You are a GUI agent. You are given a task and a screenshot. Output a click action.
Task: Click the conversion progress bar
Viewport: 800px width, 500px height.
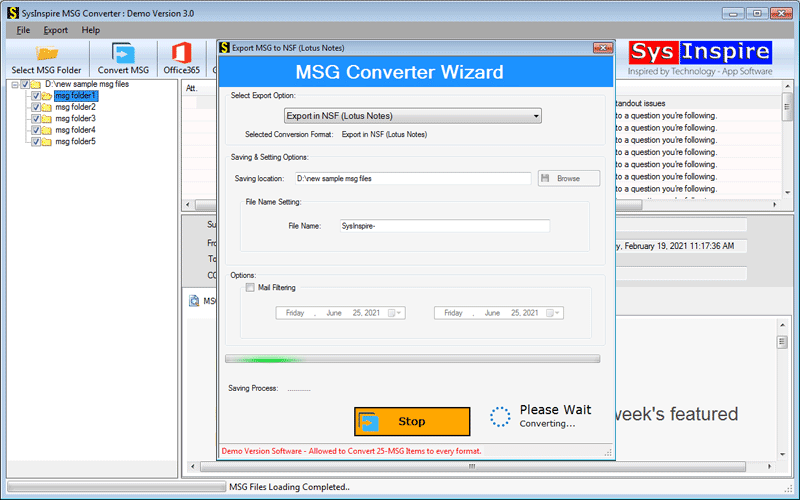click(412, 358)
